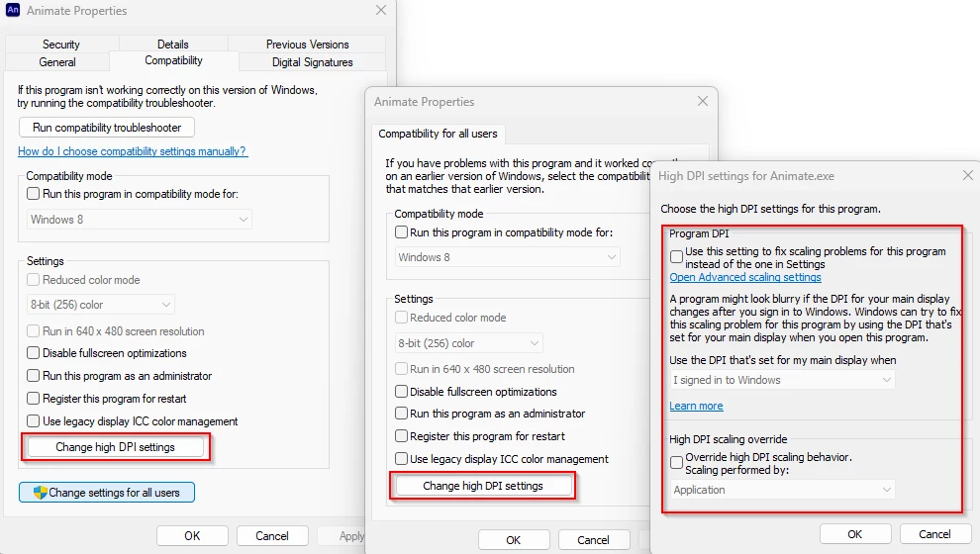
Task: Close the High DPI settings dialog
Action: tap(968, 175)
